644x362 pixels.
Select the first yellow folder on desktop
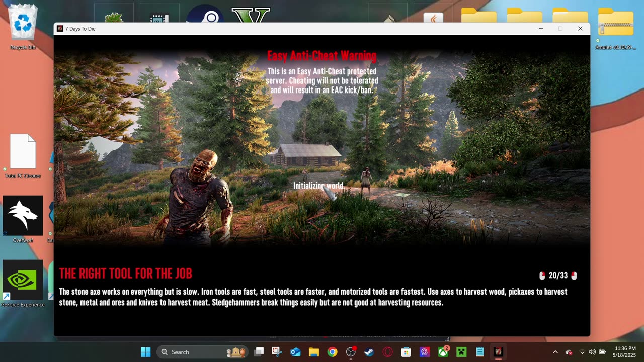(x=478, y=15)
